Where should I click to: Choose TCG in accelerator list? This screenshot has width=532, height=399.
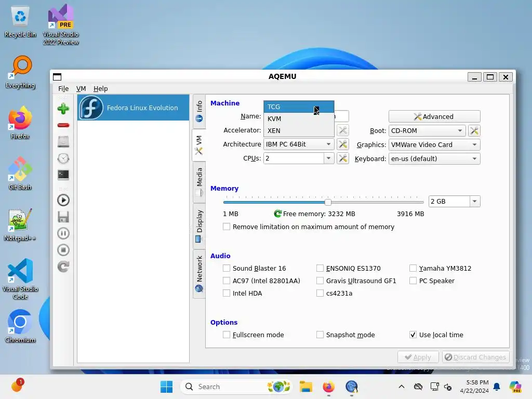(x=299, y=107)
